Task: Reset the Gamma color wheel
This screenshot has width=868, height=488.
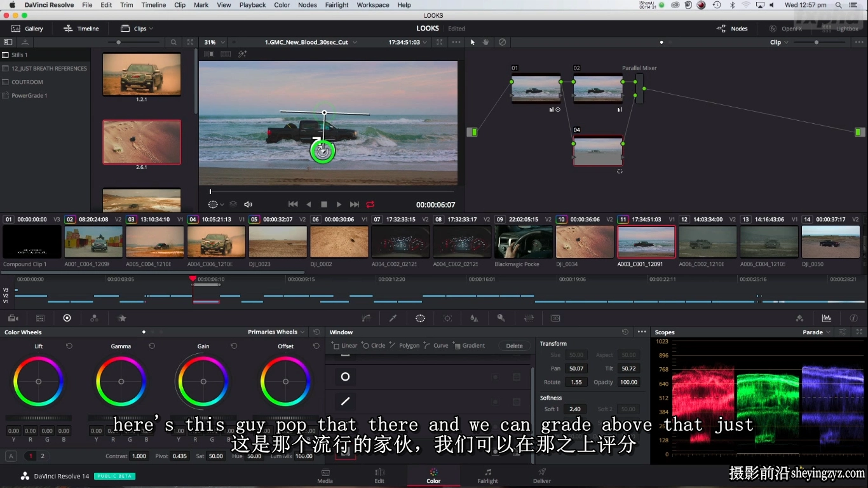Action: (152, 346)
